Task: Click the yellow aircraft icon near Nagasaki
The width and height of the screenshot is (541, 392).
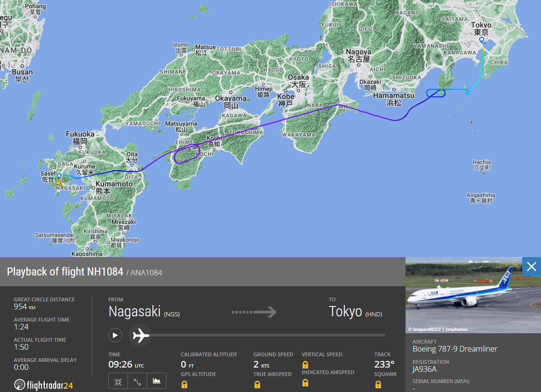Action: (59, 182)
